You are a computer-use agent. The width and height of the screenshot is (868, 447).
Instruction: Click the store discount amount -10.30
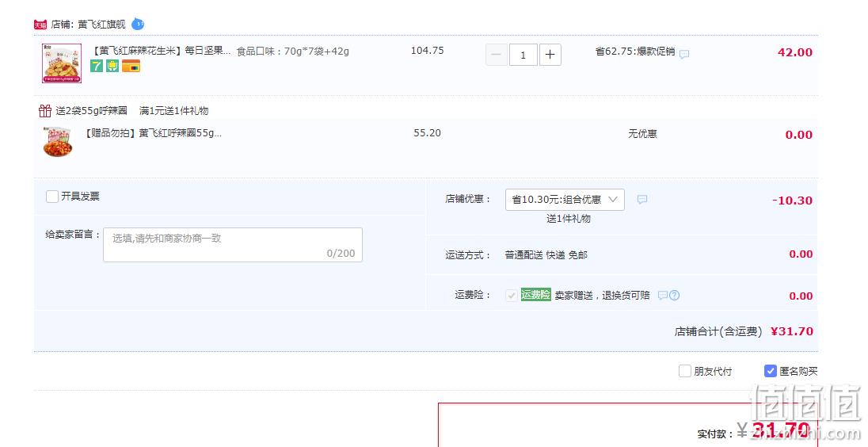click(792, 201)
